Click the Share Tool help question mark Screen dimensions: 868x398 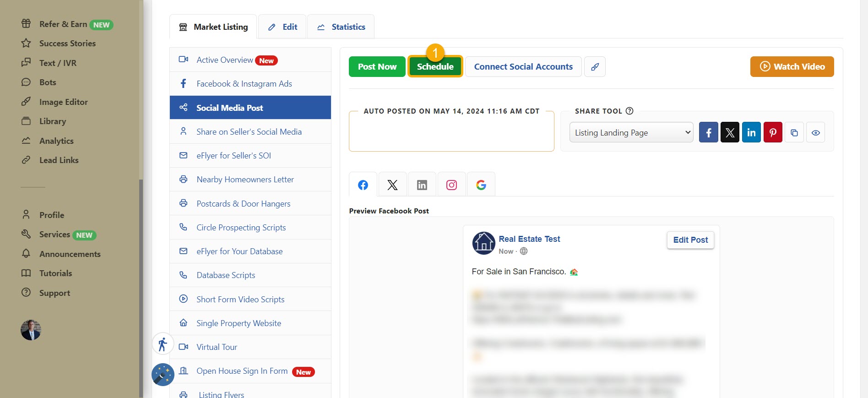click(x=629, y=111)
